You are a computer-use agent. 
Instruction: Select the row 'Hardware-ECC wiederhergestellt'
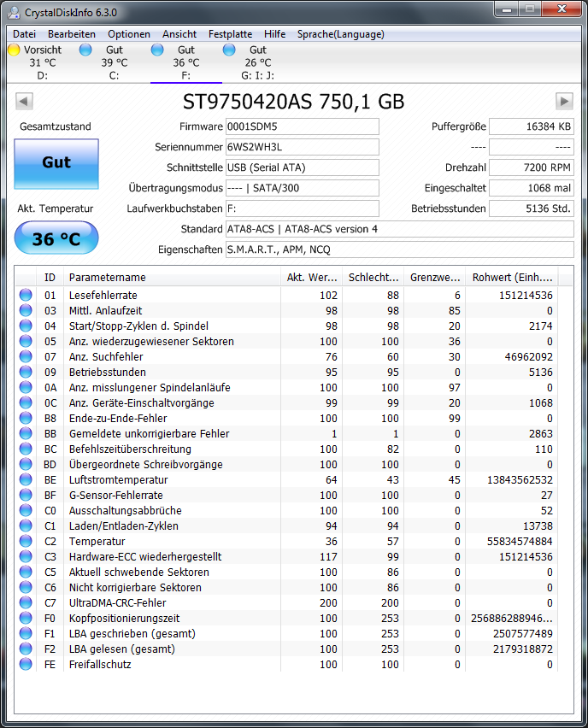coord(286,556)
